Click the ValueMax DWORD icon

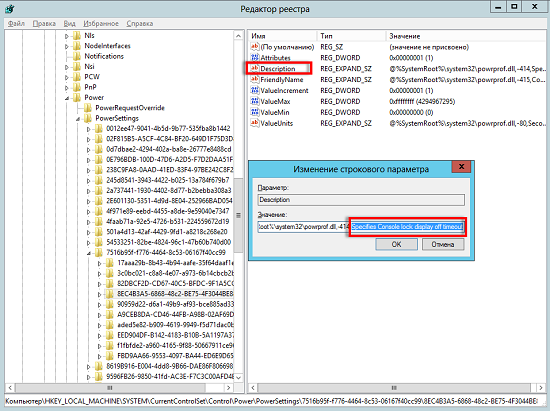tap(255, 101)
